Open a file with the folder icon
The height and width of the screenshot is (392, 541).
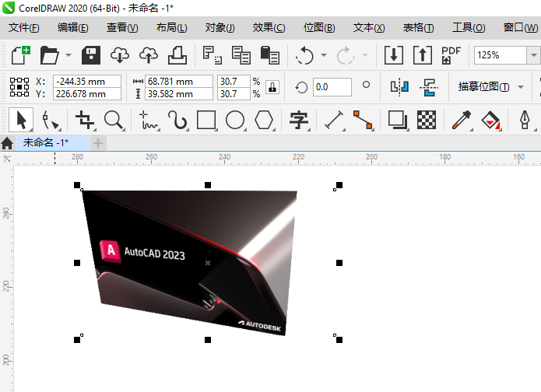pyautogui.click(x=50, y=55)
